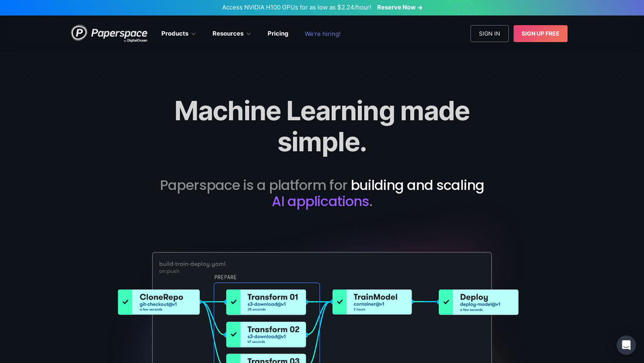Select the TrainModel pipeline node

pyautogui.click(x=371, y=302)
